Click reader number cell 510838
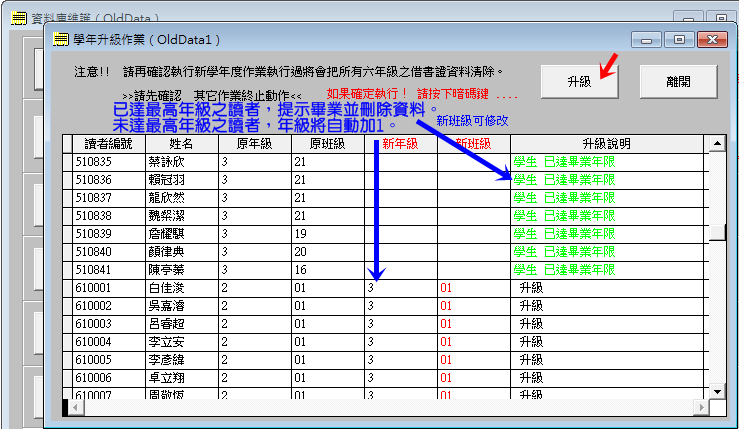 (x=109, y=216)
